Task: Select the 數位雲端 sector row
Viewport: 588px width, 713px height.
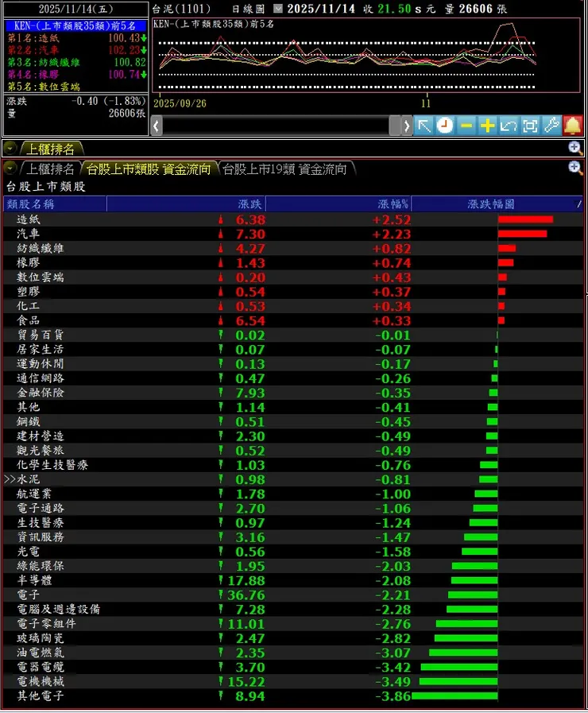Action: (293, 277)
